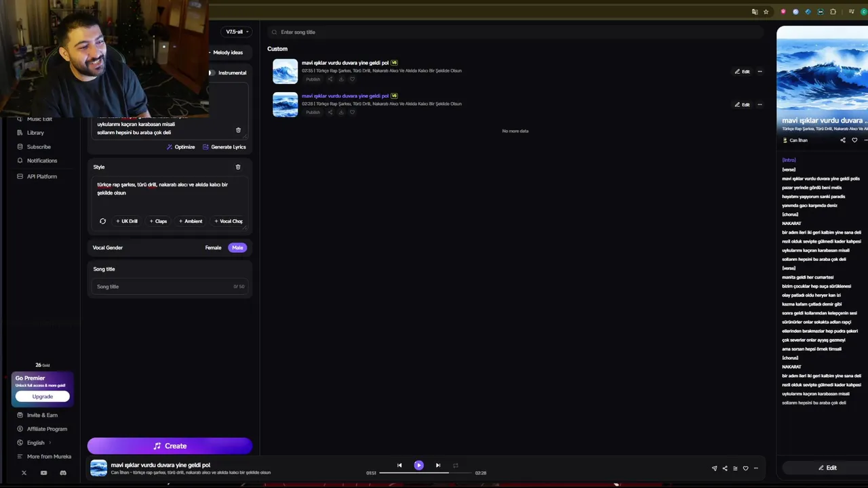Favorite the playing song in player bar
Screen dimensions: 868x488
[x=745, y=468]
